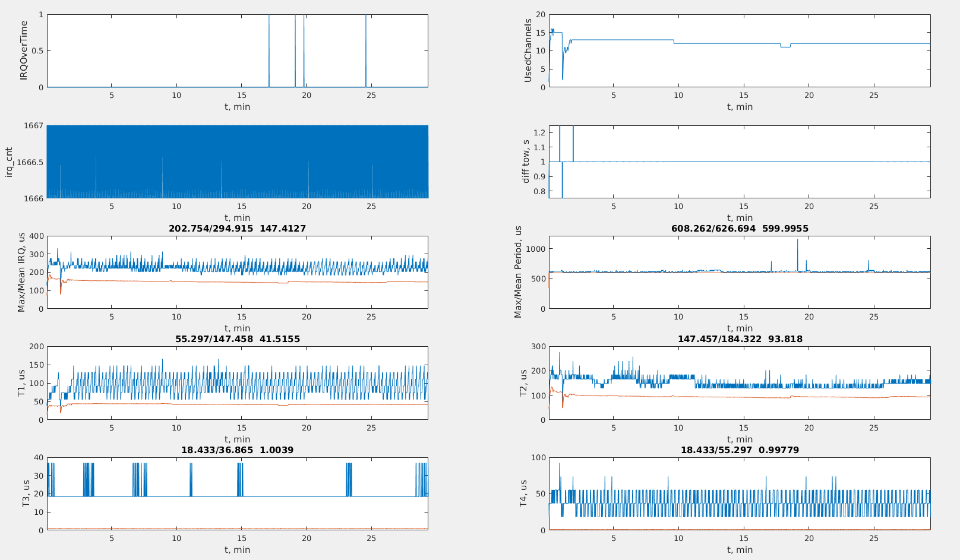Click the 'T2, us' y-axis label
The height and width of the screenshot is (560, 960).
click(x=524, y=383)
